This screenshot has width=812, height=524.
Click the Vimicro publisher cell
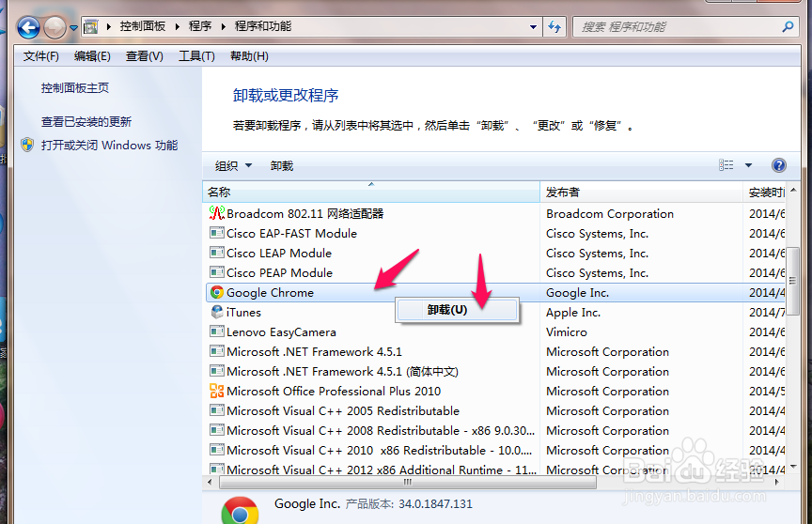(x=567, y=332)
